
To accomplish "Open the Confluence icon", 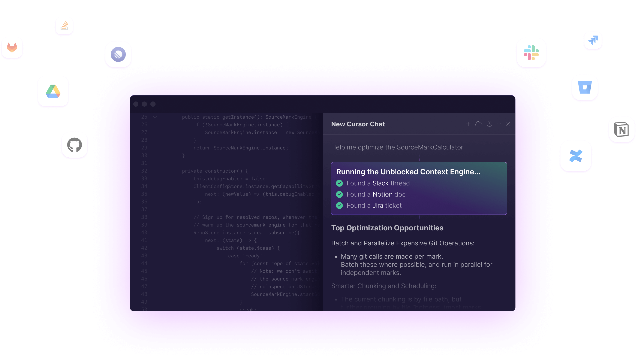I will 575,156.
